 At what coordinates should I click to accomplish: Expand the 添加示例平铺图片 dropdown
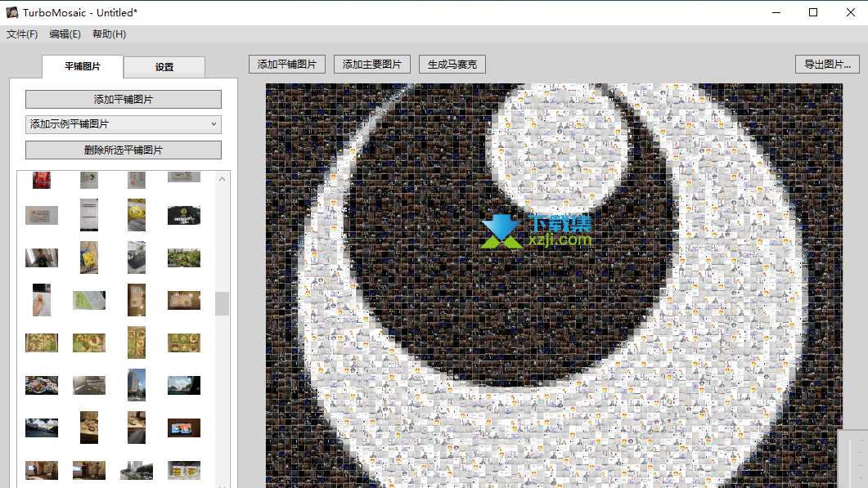(124, 124)
